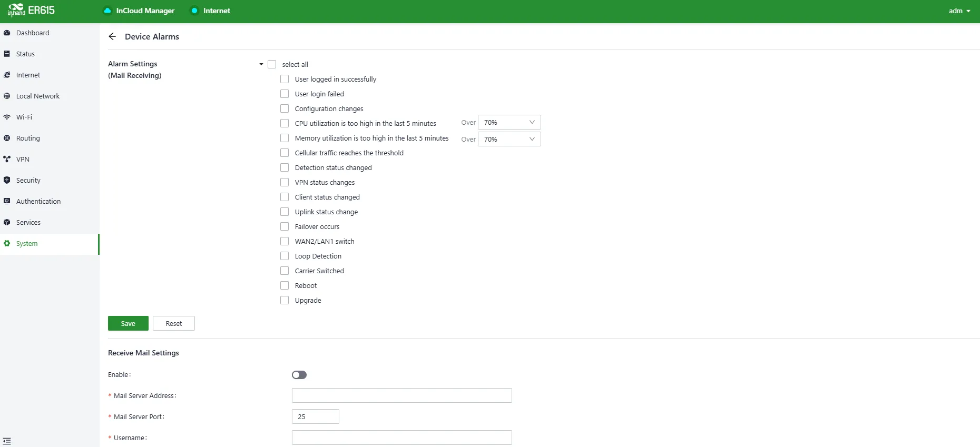Click the InCloud Manager cloud status icon

tap(107, 11)
